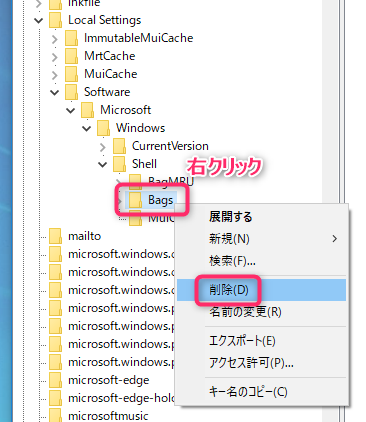Click the Local Settings folder icon

(55, 20)
